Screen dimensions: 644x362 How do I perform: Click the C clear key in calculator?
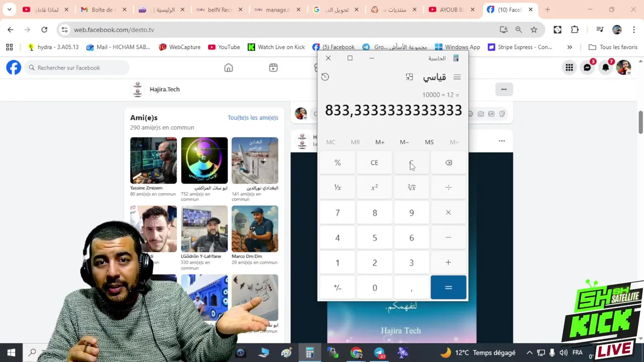pyautogui.click(x=412, y=162)
